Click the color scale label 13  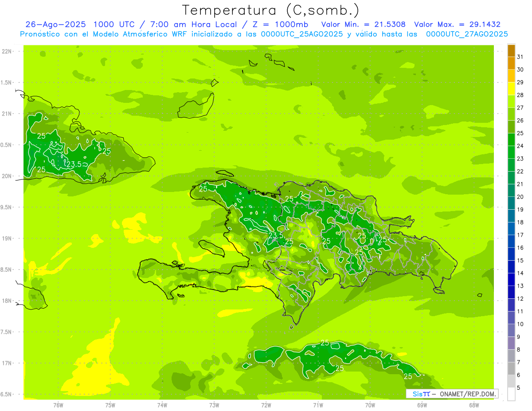coord(520,286)
